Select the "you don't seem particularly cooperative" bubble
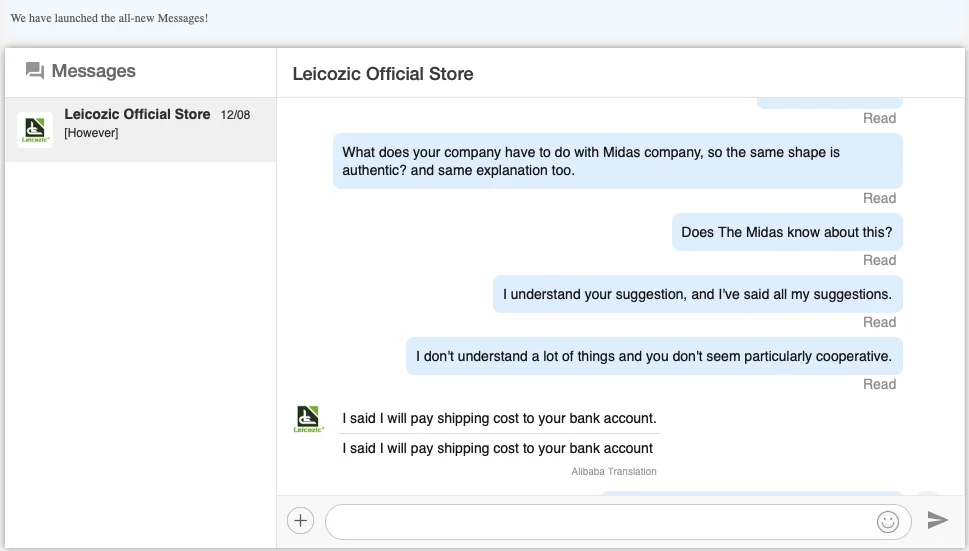969x551 pixels. [x=653, y=356]
